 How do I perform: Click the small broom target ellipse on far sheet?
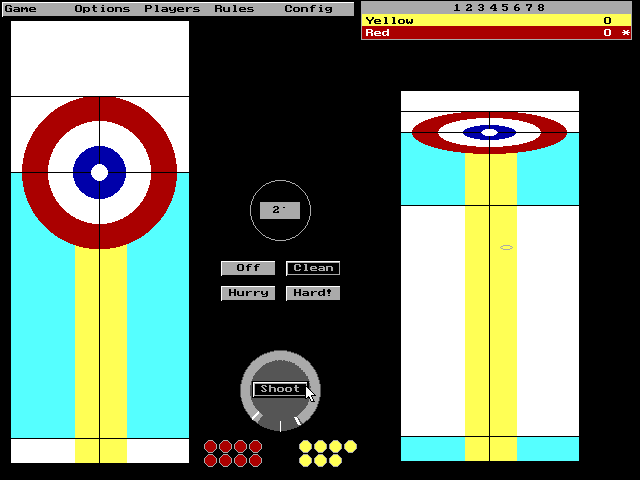[x=506, y=247]
